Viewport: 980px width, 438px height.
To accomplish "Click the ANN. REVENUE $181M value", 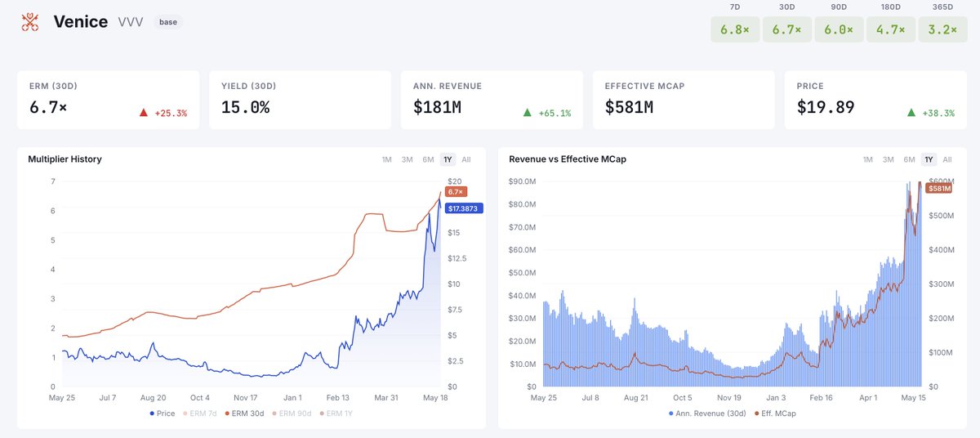I will 437,107.
